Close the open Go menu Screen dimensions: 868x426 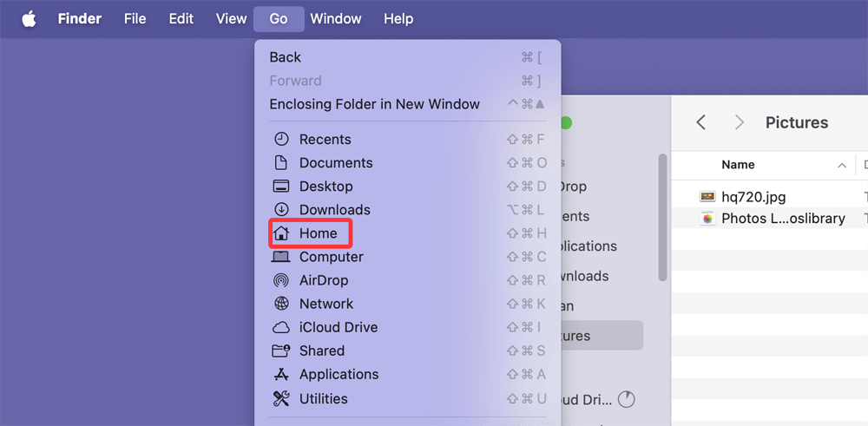click(x=279, y=19)
